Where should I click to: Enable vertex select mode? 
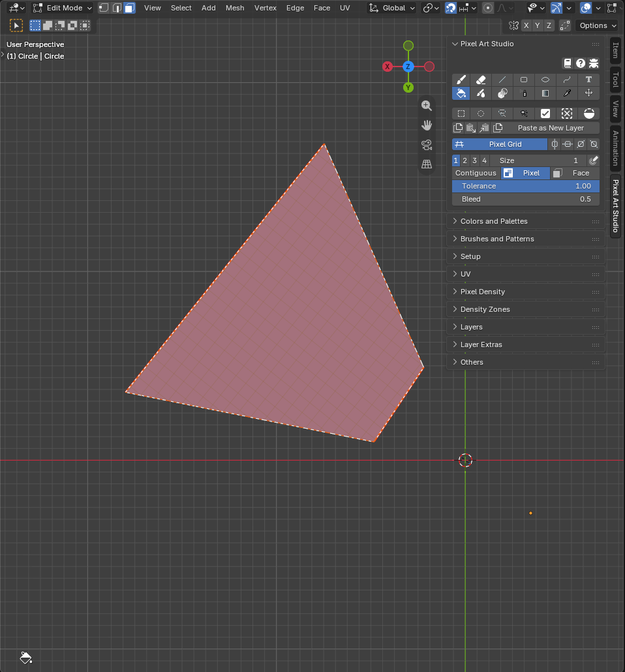point(104,8)
